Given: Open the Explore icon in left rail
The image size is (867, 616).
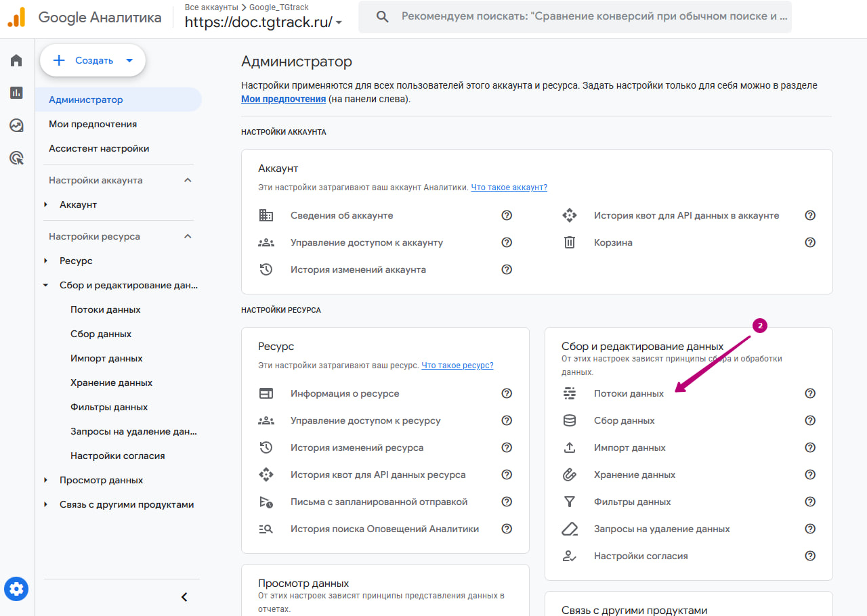Looking at the screenshot, I should click(16, 125).
